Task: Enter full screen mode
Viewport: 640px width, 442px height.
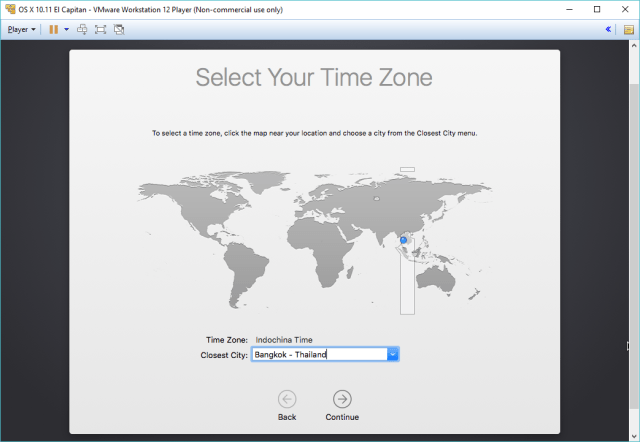Action: (100, 29)
